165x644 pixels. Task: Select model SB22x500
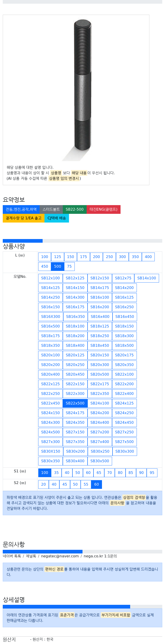(75, 403)
